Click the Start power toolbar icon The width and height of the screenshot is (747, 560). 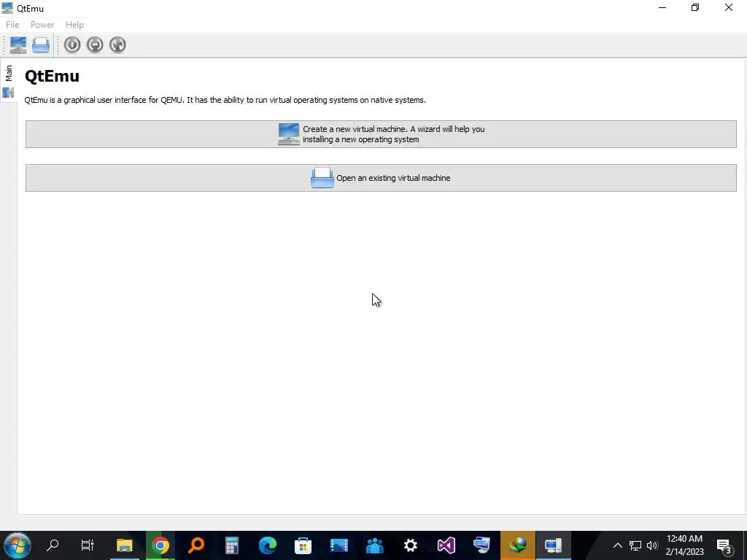click(x=72, y=44)
